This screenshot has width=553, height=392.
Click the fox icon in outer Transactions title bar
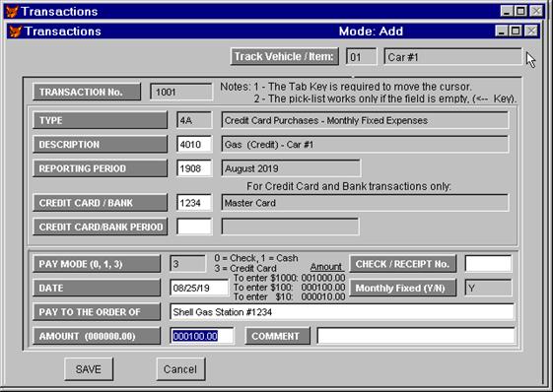(12, 12)
